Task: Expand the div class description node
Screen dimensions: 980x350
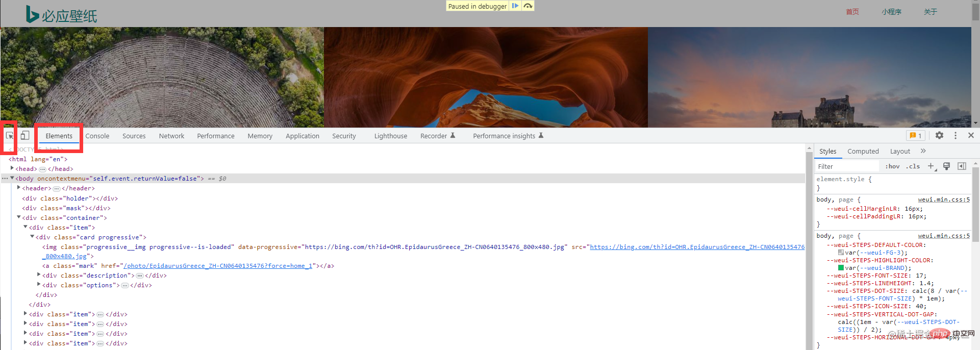Action: tap(39, 275)
